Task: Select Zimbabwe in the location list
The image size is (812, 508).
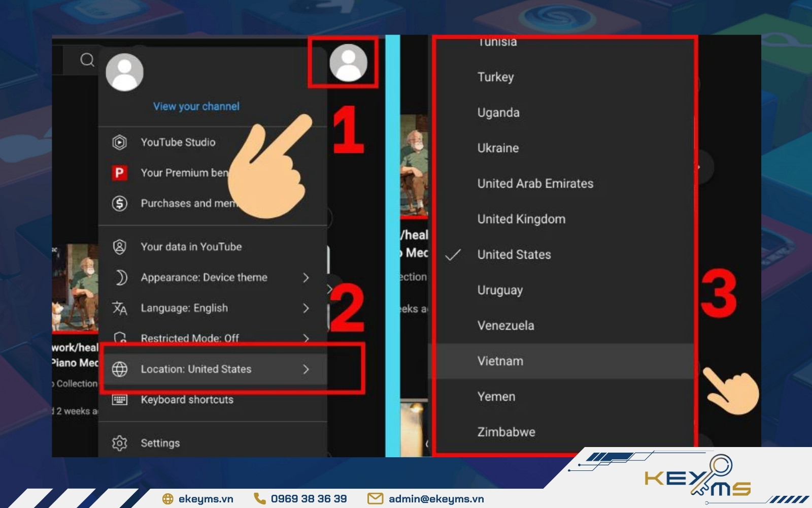Action: 561,432
